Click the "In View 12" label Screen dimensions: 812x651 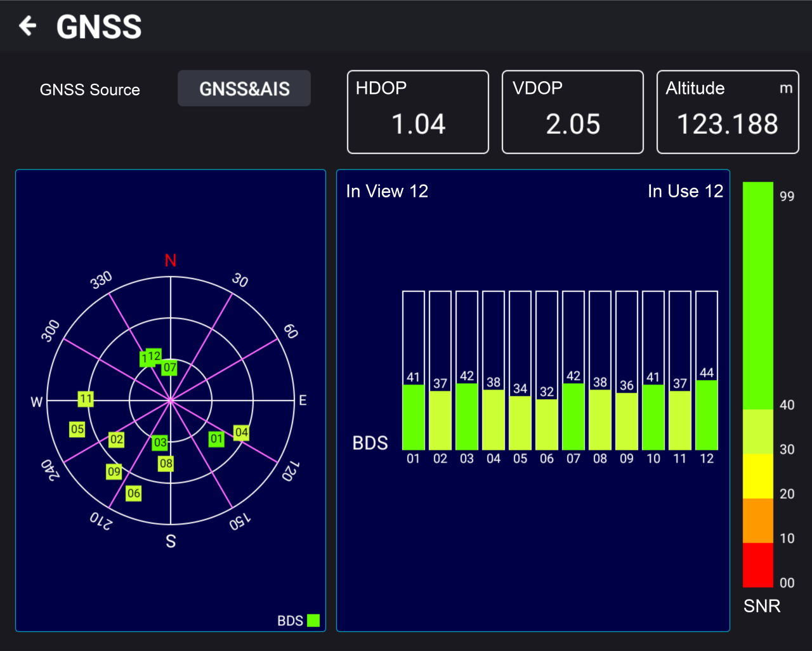click(x=387, y=191)
